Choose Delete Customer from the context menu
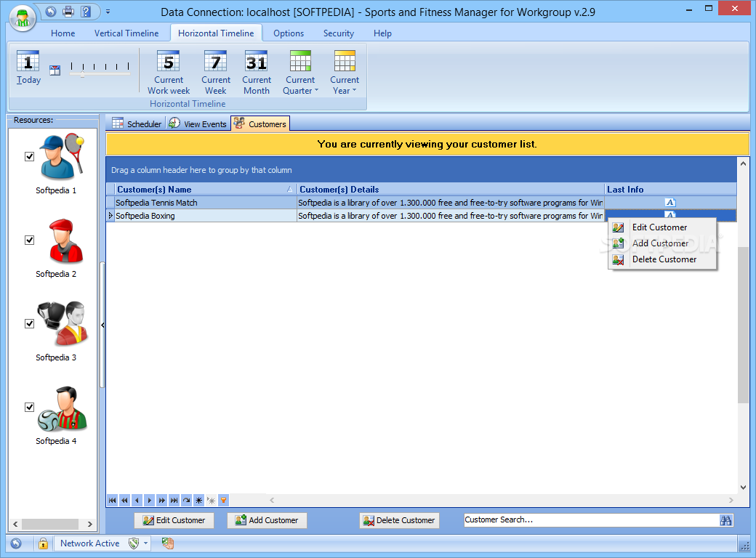Image resolution: width=756 pixels, height=558 pixels. (662, 259)
